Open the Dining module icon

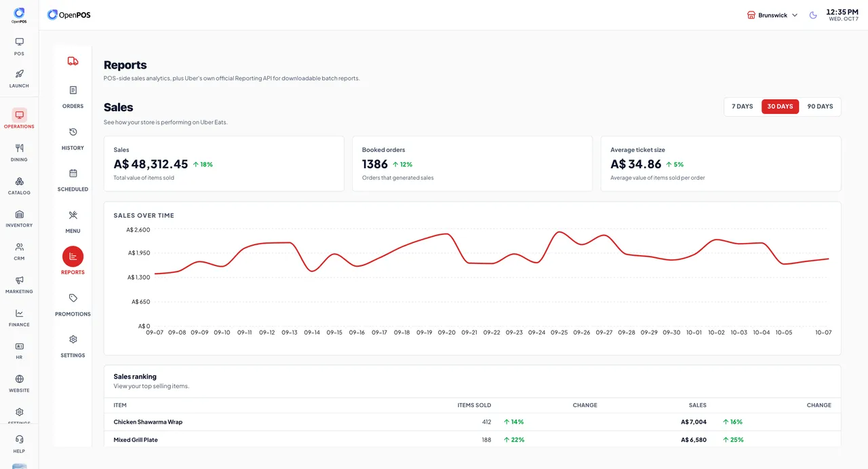[x=19, y=148]
